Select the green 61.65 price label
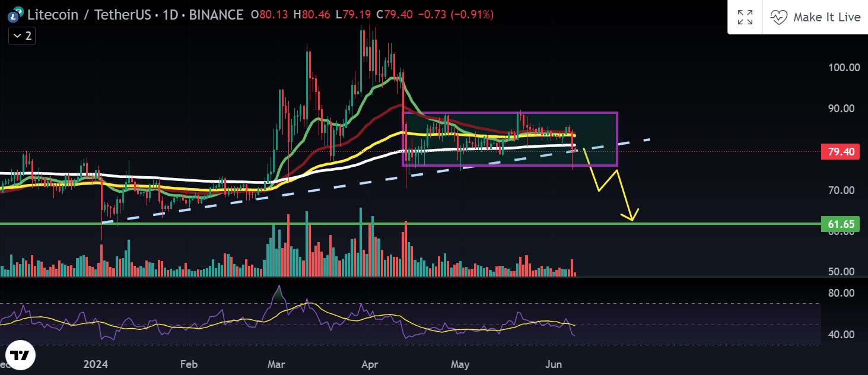Screen dimensions: 868x375 (841, 224)
